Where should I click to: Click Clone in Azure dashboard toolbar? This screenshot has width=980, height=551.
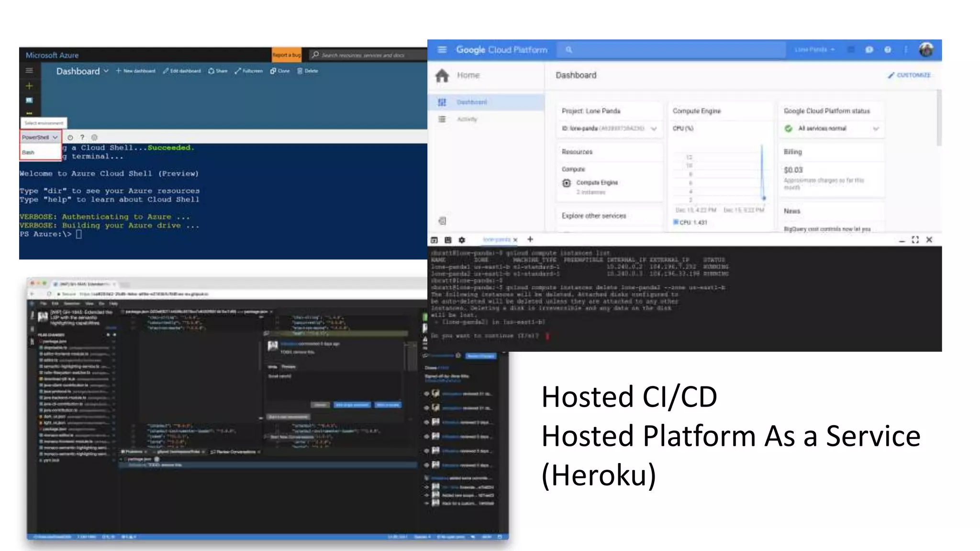pos(280,71)
